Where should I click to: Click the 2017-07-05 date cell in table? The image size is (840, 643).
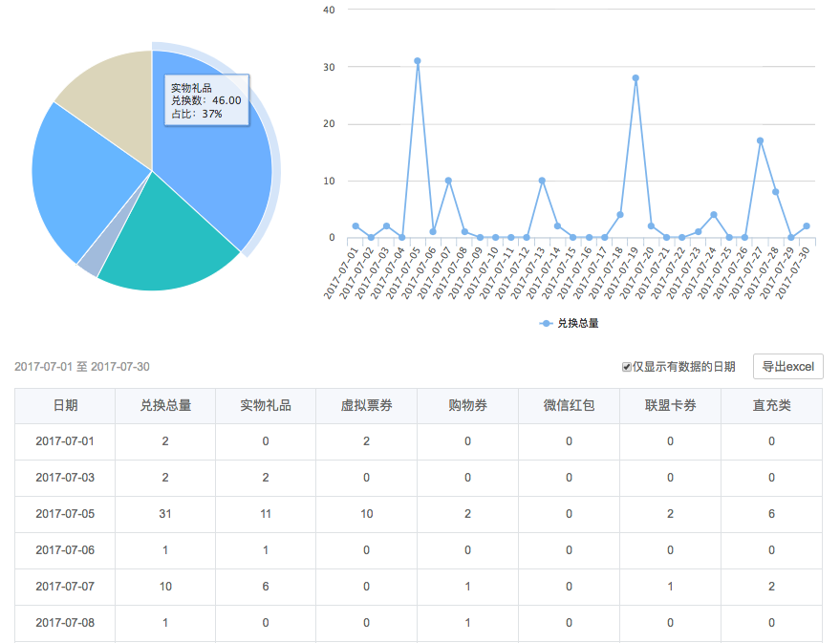[65, 514]
